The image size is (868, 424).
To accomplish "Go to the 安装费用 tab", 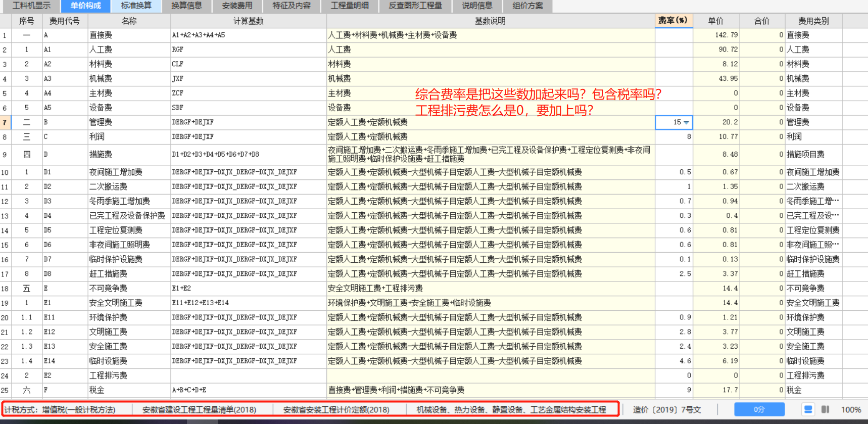I will 237,6.
